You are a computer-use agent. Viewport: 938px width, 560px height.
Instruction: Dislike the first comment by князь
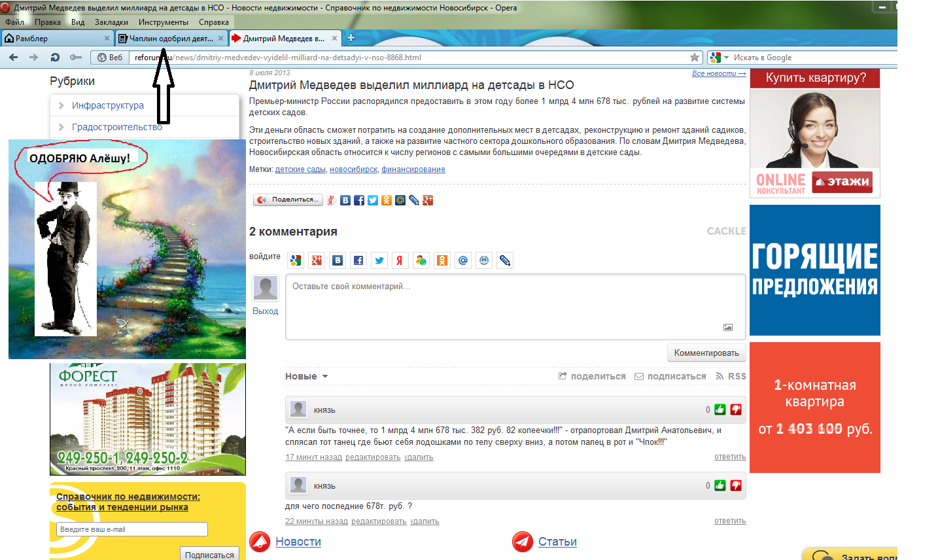click(x=736, y=410)
